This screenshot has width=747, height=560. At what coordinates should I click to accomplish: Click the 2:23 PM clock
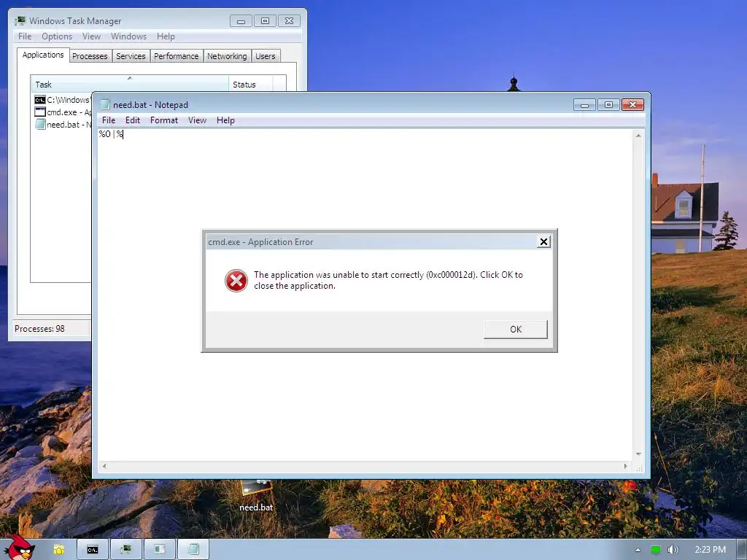point(710,550)
